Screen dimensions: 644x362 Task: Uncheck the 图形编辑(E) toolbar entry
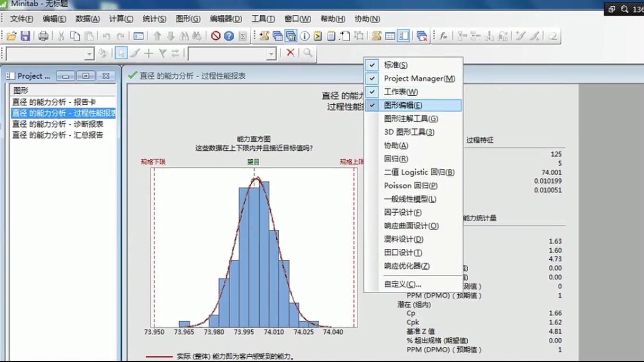(x=413, y=105)
